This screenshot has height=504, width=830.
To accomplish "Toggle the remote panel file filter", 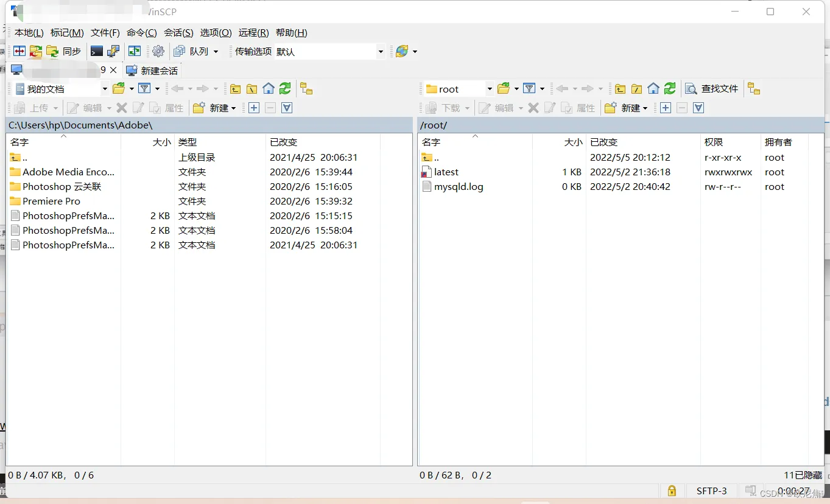I will coord(529,88).
